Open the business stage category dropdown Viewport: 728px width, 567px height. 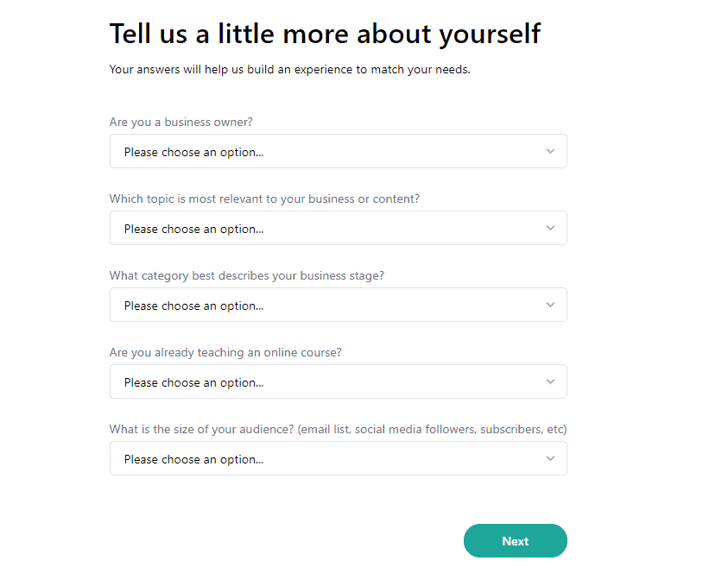pos(338,305)
